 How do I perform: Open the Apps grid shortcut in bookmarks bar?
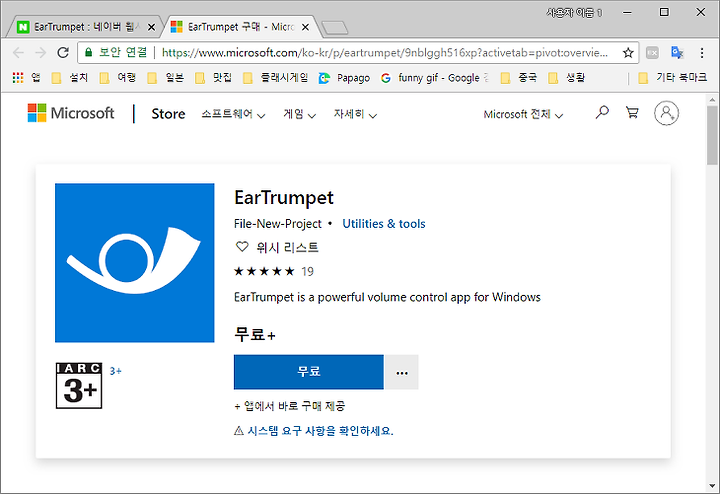coord(18,78)
